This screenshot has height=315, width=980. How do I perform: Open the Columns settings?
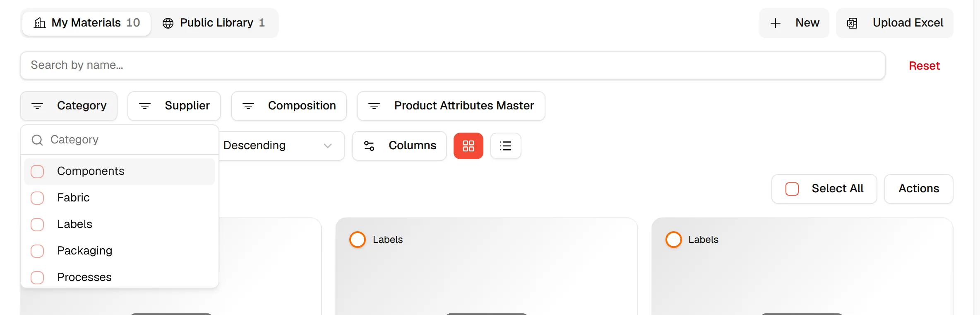click(x=399, y=146)
